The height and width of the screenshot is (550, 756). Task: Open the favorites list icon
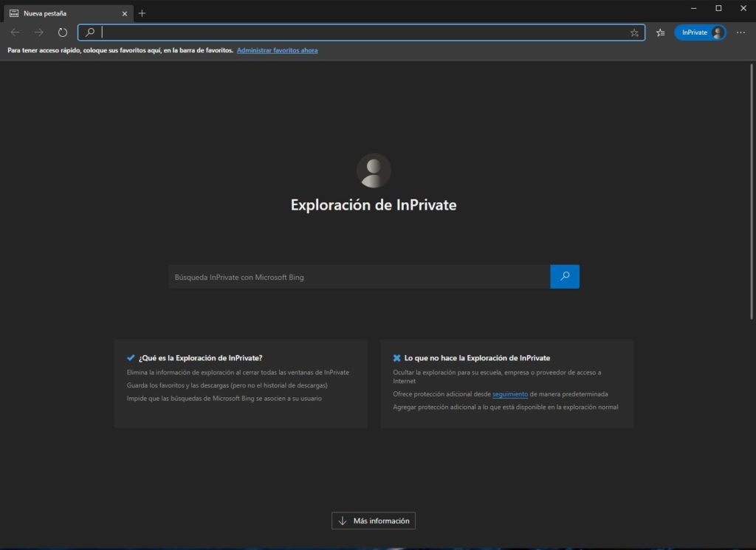[x=661, y=32]
